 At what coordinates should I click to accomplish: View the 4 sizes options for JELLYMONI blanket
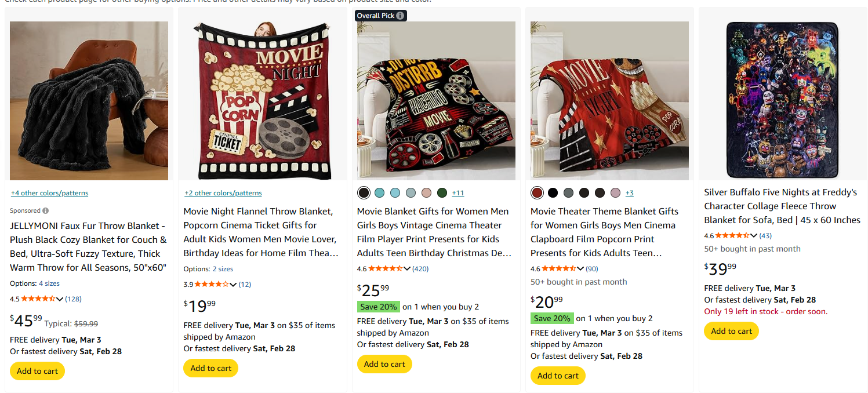pos(49,283)
